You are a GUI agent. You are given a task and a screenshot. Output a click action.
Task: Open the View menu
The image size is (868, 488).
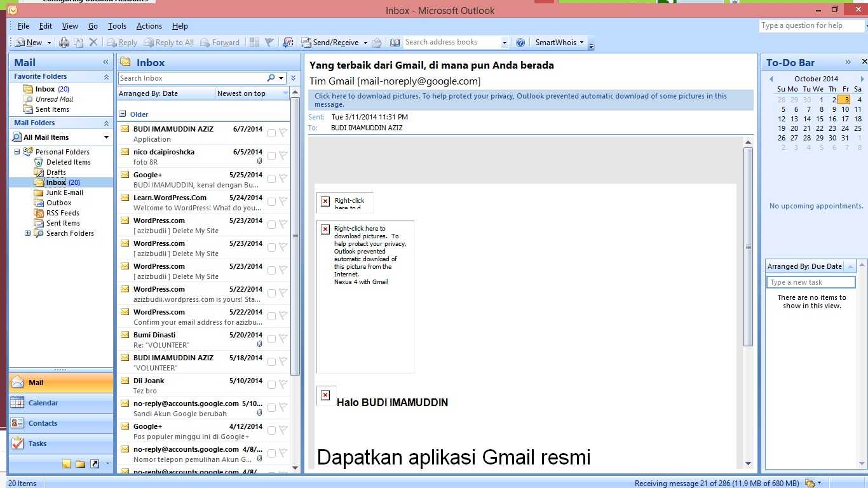pyautogui.click(x=70, y=26)
